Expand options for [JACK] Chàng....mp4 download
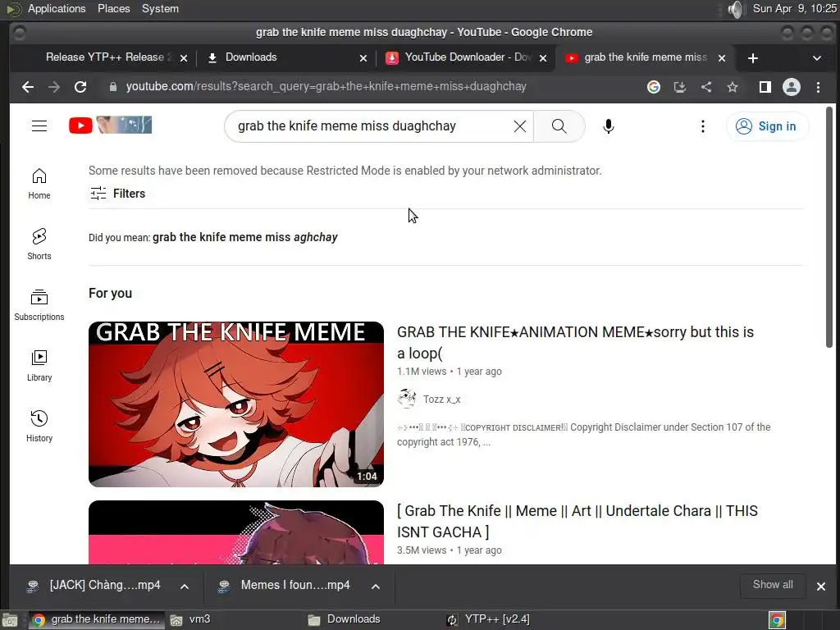Screen dimensions: 840x630 185,586
